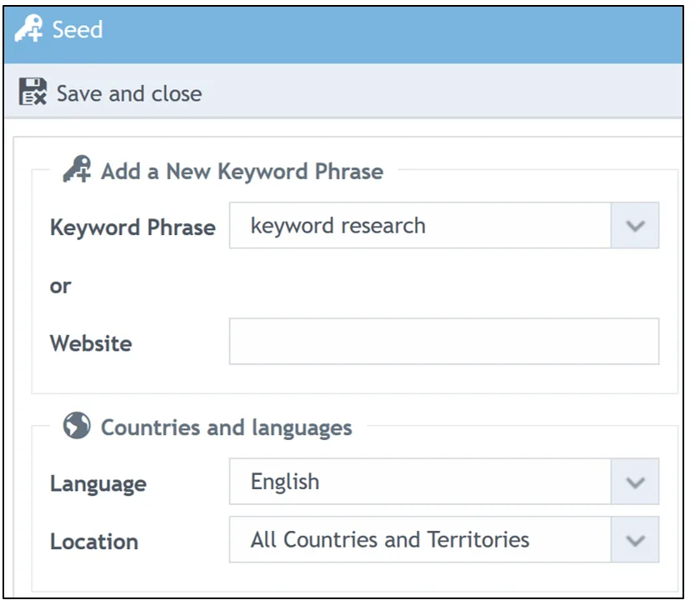Screen dimensions: 700x610
Task: Focus the empty Website input field
Action: tap(443, 342)
